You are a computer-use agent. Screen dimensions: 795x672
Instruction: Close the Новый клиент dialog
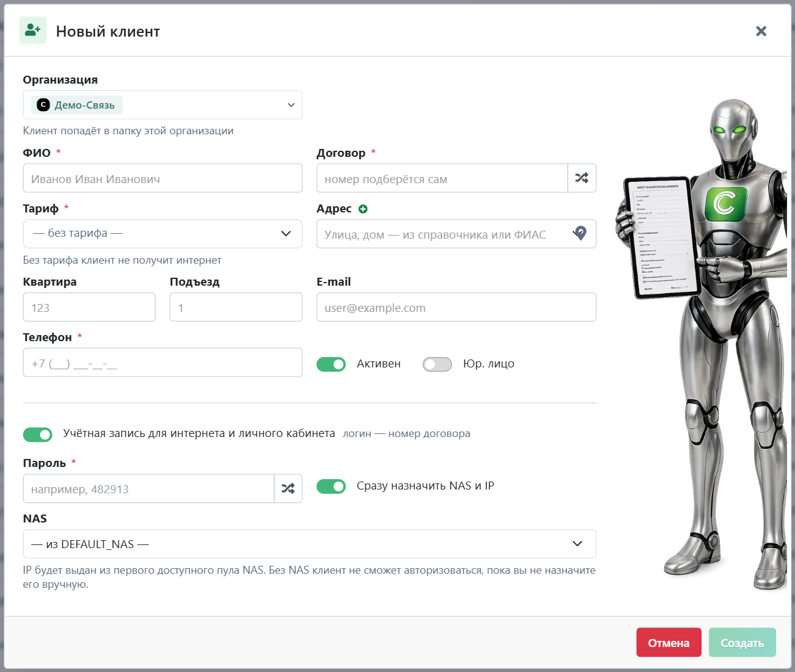(761, 31)
